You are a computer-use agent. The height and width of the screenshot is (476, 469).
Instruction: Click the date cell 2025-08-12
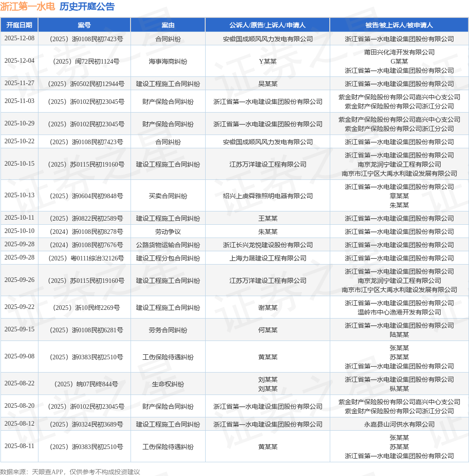19,424
